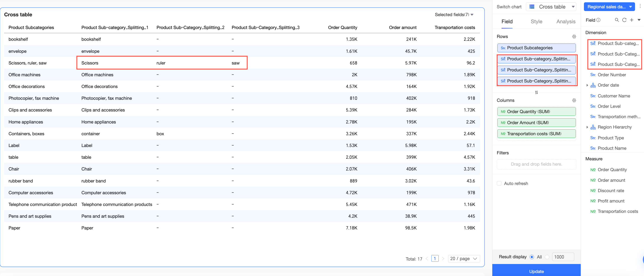This screenshot has height=276, width=644.
Task: Click the Field info help icon
Action: point(598,20)
